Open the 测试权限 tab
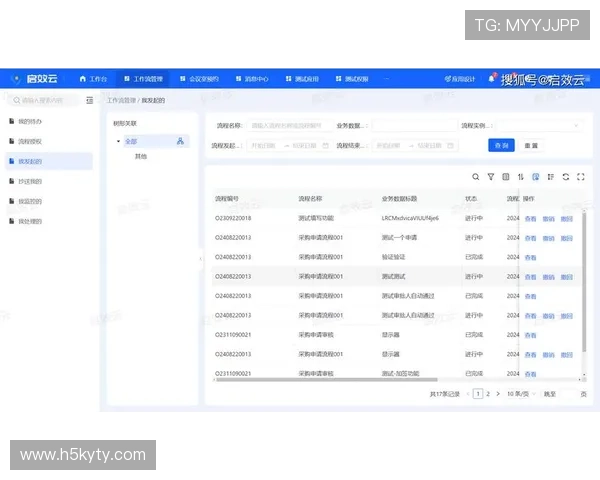This screenshot has height=480, width=600. pos(352,79)
